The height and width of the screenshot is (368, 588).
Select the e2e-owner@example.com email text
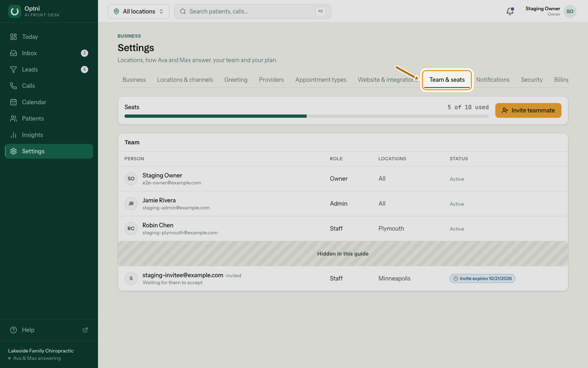[172, 183]
